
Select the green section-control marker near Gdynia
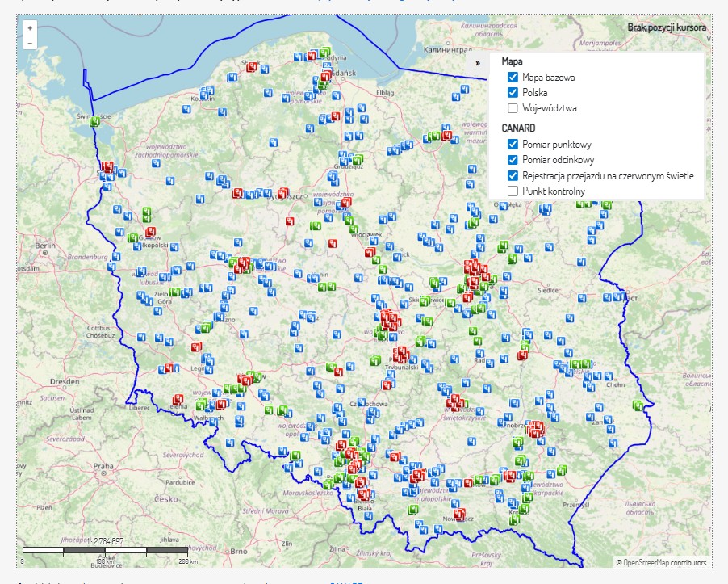tap(324, 52)
